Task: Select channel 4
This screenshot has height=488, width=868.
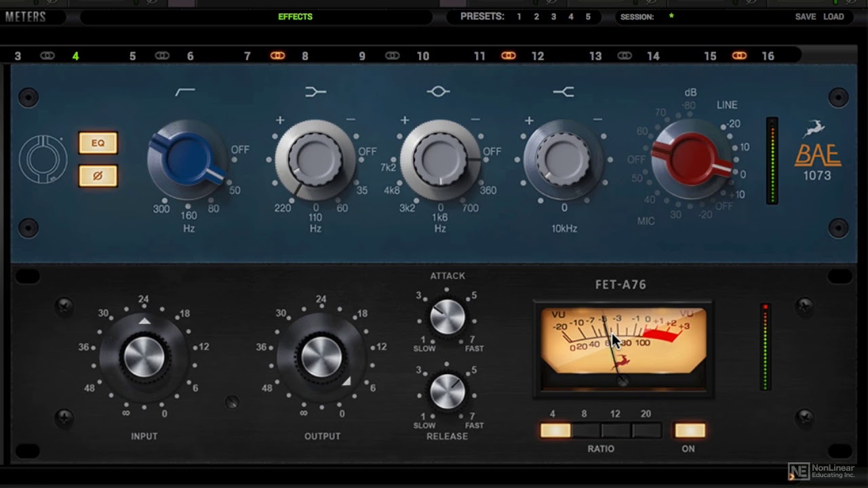Action: [x=75, y=56]
